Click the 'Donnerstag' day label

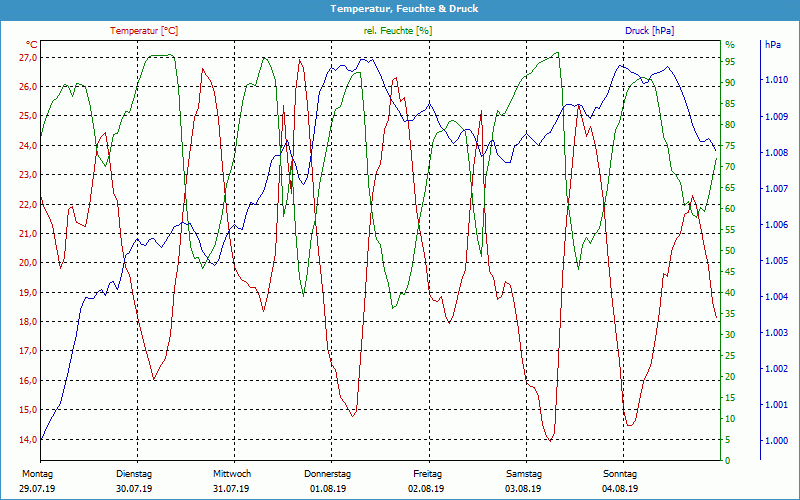328,474
